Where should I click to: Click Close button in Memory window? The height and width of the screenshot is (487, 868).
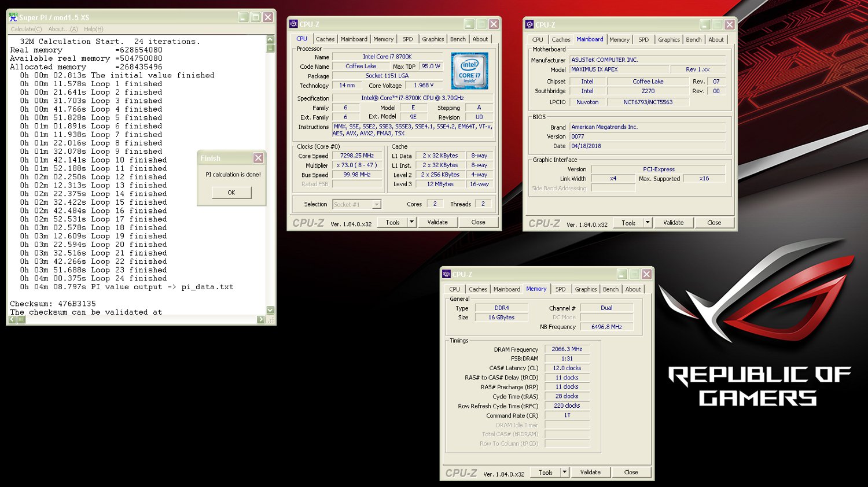(631, 473)
